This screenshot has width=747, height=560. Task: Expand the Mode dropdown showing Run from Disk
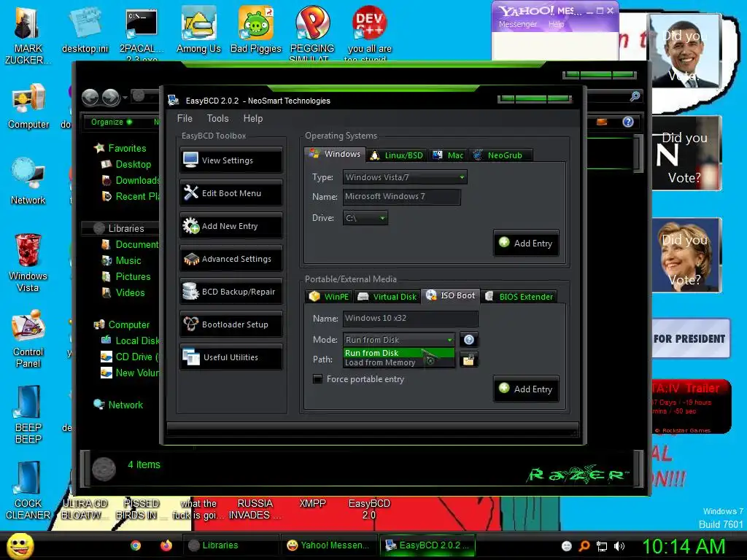click(399, 340)
